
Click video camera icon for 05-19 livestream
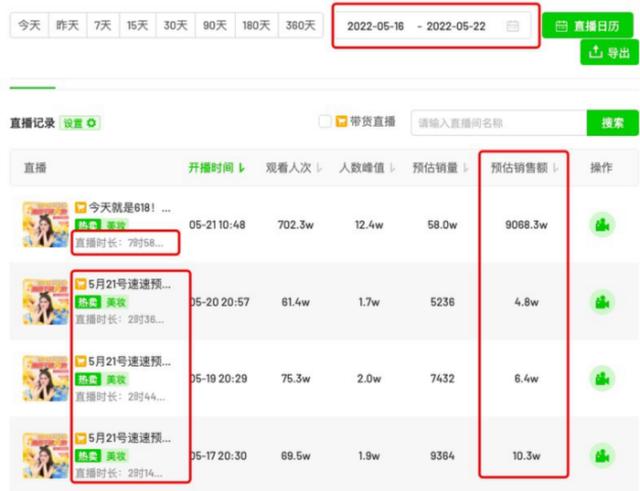602,378
